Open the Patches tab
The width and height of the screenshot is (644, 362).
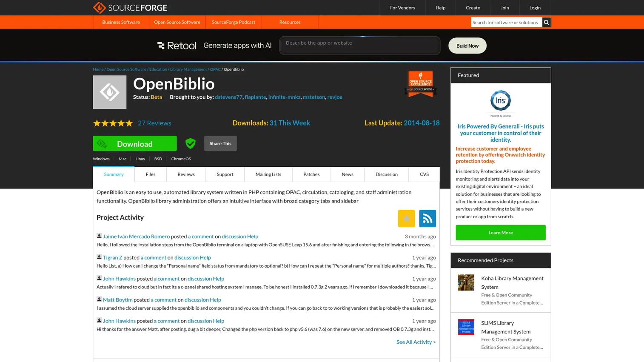(311, 174)
